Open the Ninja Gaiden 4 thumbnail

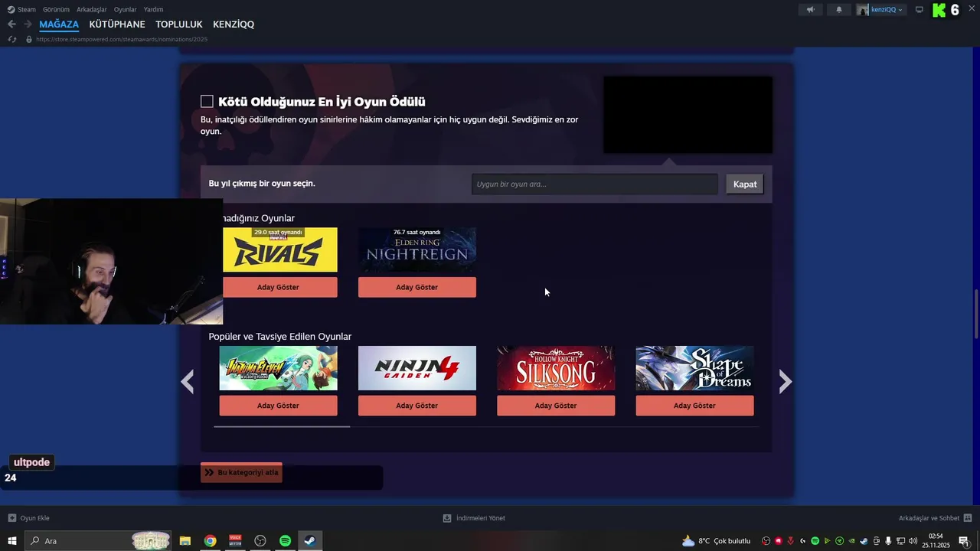(417, 368)
